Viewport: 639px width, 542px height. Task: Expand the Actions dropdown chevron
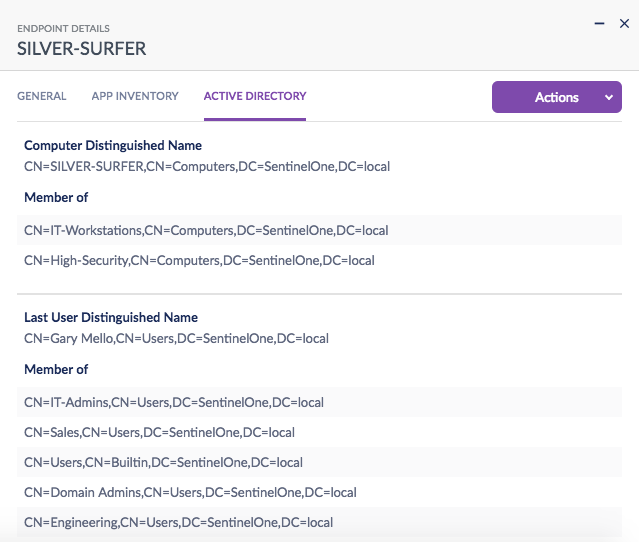click(x=608, y=97)
